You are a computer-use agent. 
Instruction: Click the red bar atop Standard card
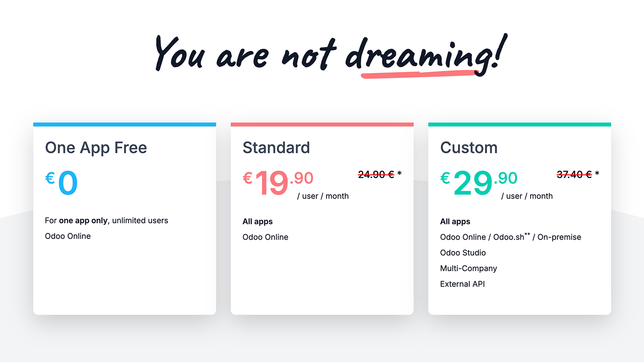(322, 125)
